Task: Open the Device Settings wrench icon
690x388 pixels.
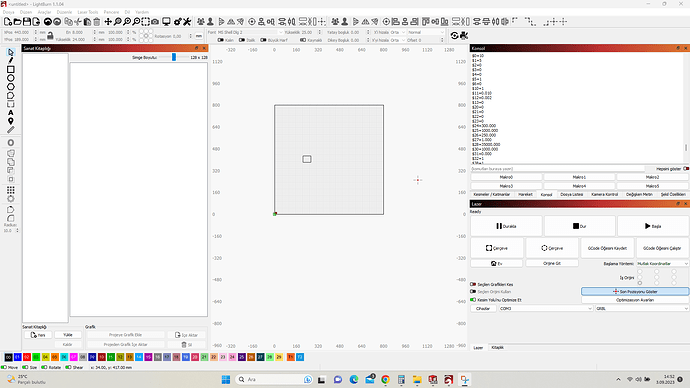Action: point(187,22)
